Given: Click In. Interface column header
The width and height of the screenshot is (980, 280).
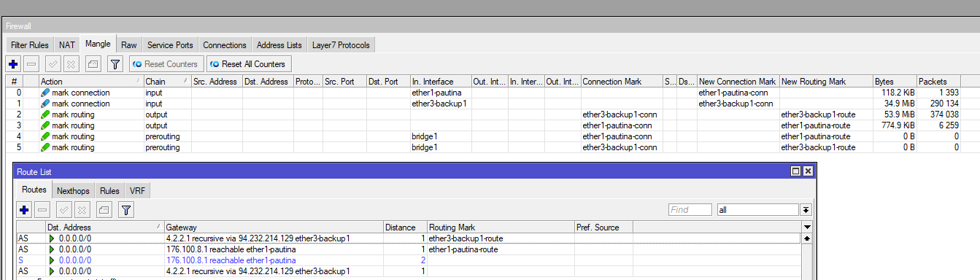Looking at the screenshot, I should coord(441,82).
